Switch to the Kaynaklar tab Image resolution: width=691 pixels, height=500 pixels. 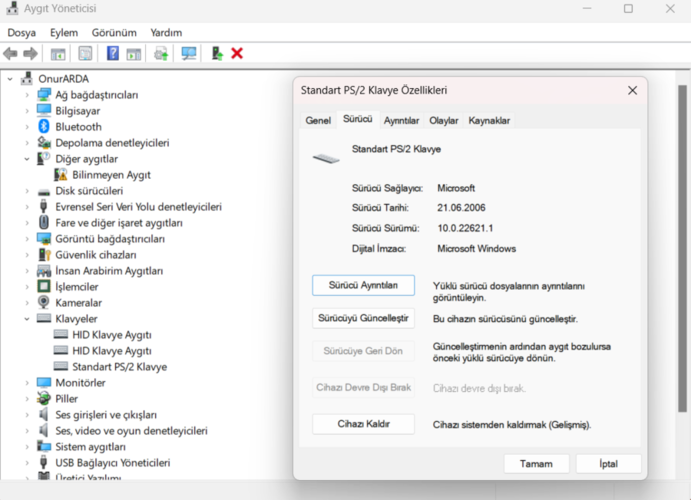[489, 120]
